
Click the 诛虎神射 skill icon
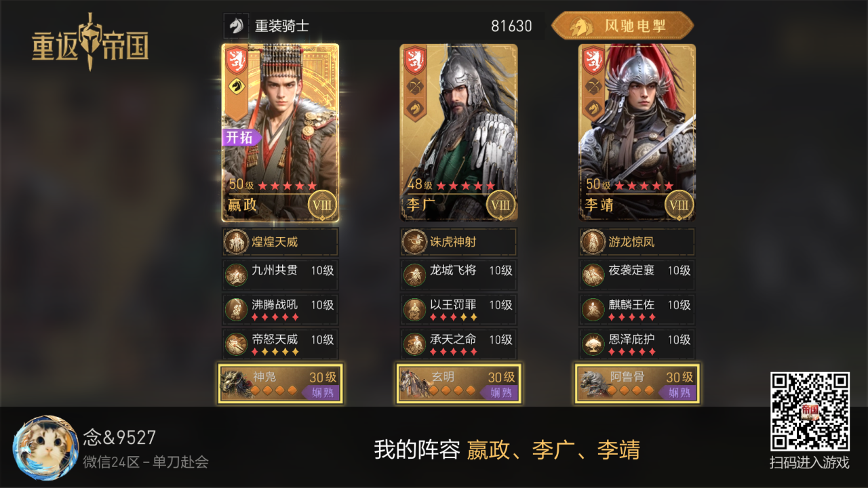pyautogui.click(x=414, y=241)
